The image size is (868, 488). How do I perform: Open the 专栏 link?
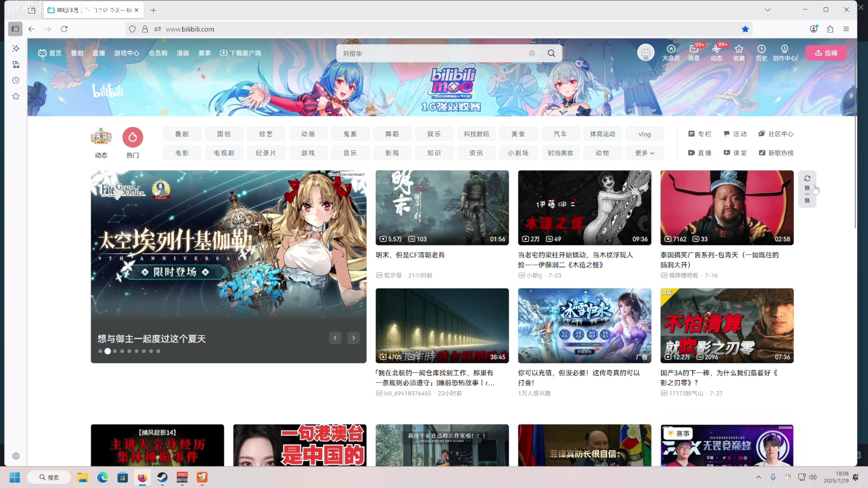pyautogui.click(x=700, y=134)
